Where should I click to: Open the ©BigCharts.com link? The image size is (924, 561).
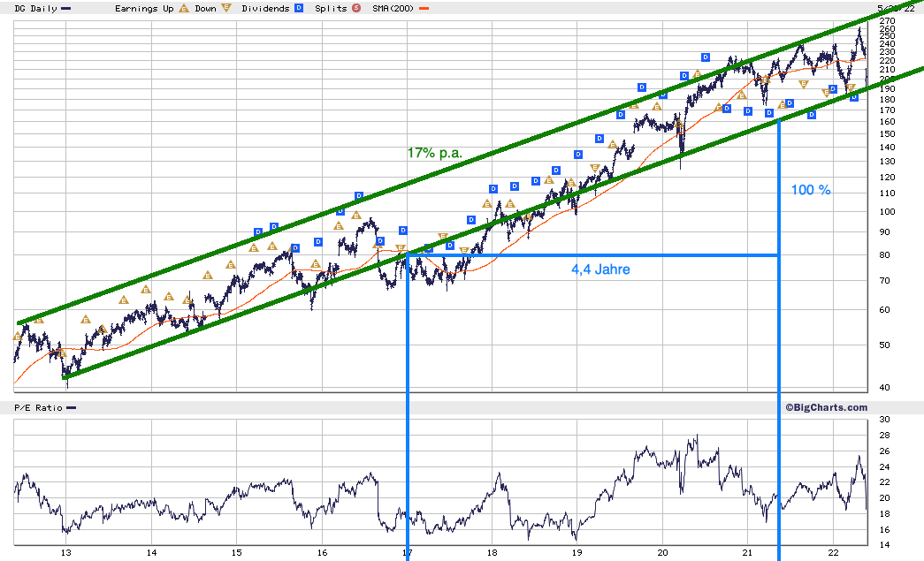pos(826,407)
